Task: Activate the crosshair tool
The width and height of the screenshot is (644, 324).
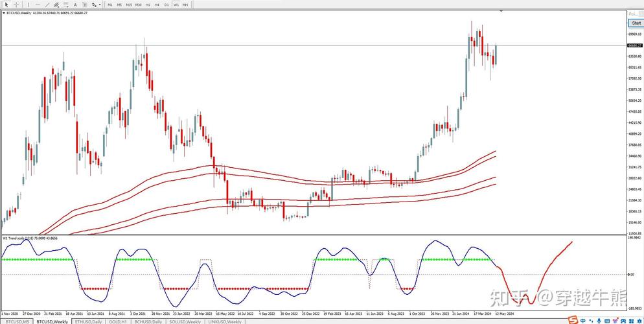Action: [16, 5]
